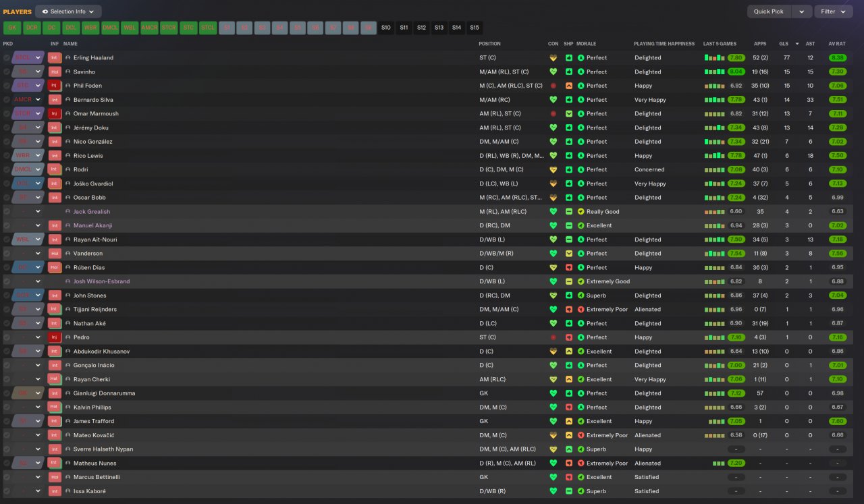Click the POSITION column header

coord(489,44)
